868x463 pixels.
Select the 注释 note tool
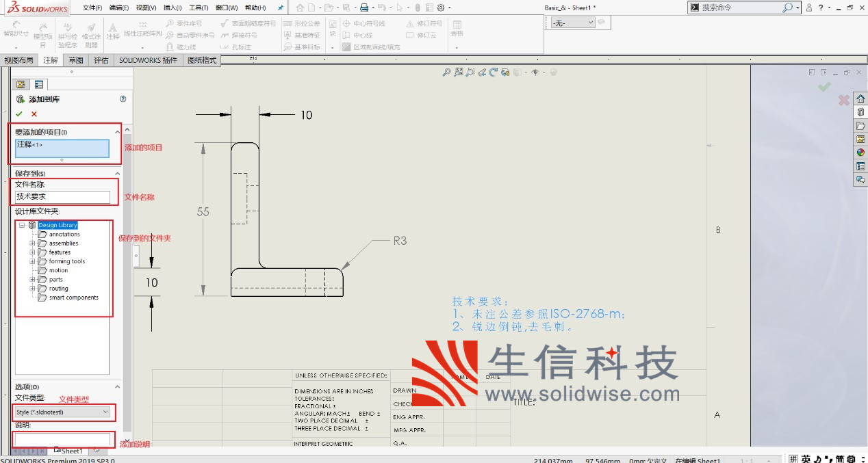[113, 30]
